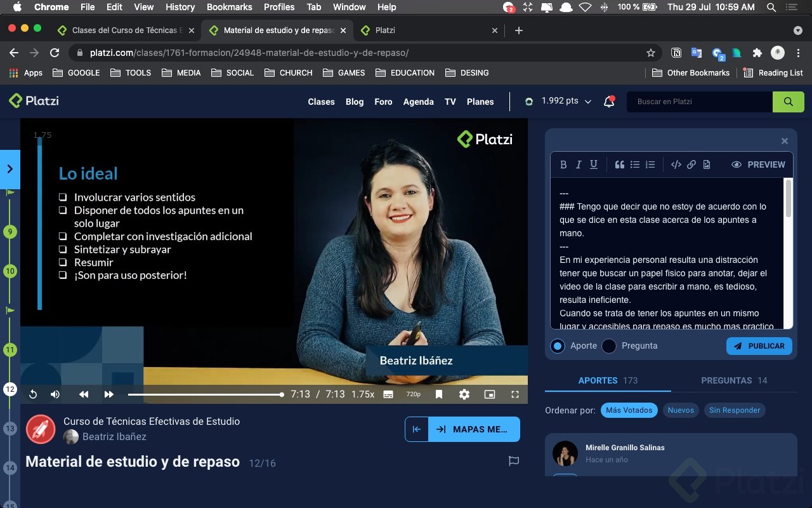812x508 pixels.
Task: Click the Buscar en Platzi field
Action: click(700, 102)
